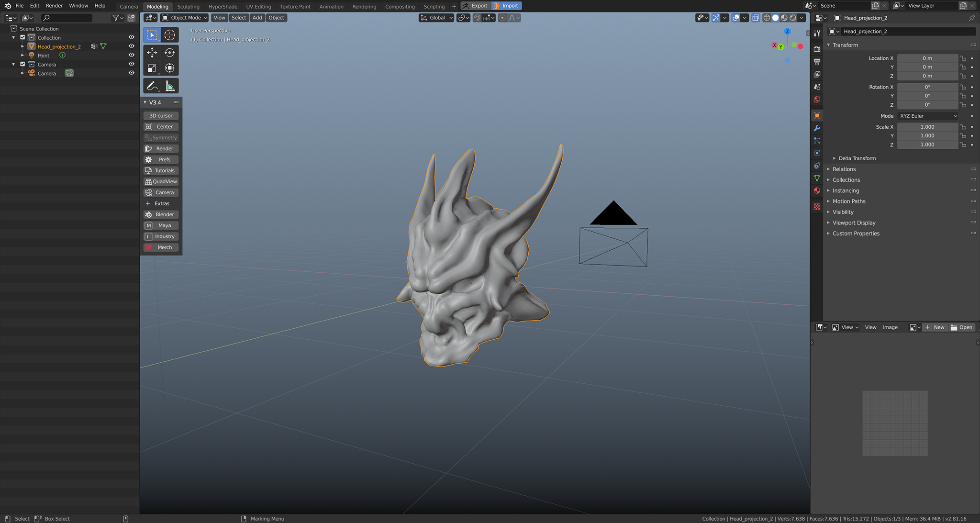Select the Measure tool
The image size is (980, 523).
coord(170,85)
